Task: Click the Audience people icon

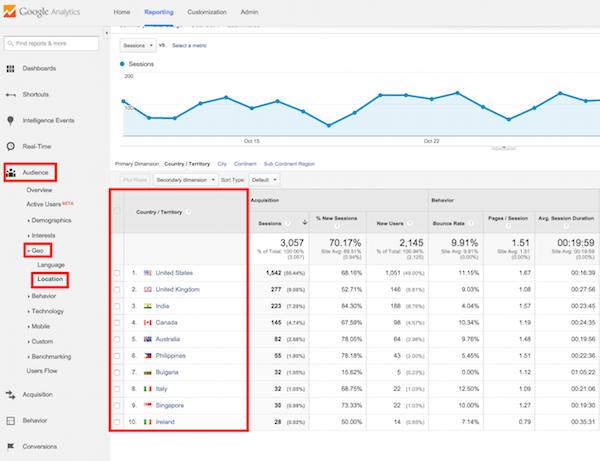Action: click(11, 173)
